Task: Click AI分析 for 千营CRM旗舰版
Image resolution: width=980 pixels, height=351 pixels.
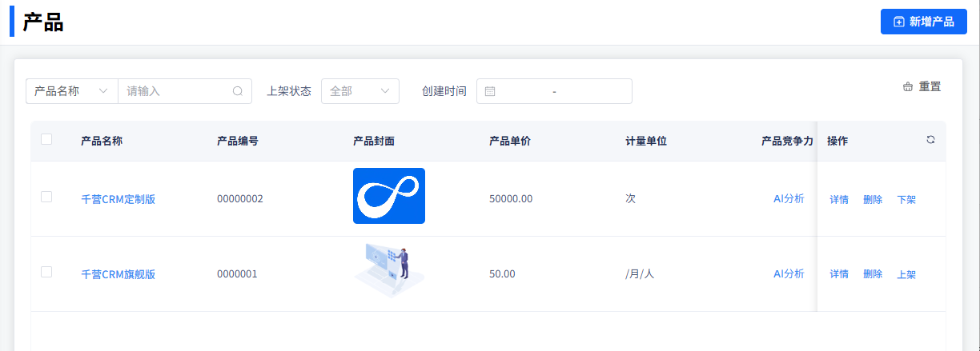Action: 789,273
